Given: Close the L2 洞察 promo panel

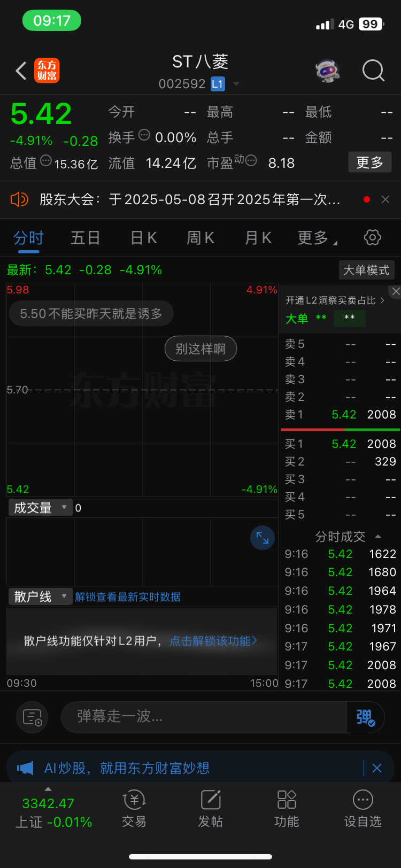Looking at the screenshot, I should pyautogui.click(x=395, y=291).
